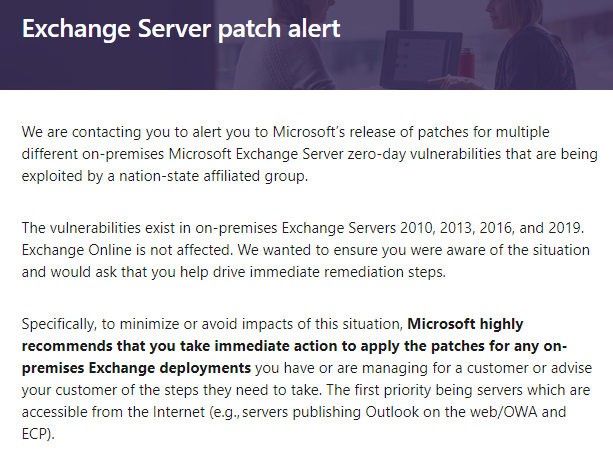Screen dimensions: 613x453
Task: Click the word "Specifically" in the third paragraph
Action: (62, 324)
